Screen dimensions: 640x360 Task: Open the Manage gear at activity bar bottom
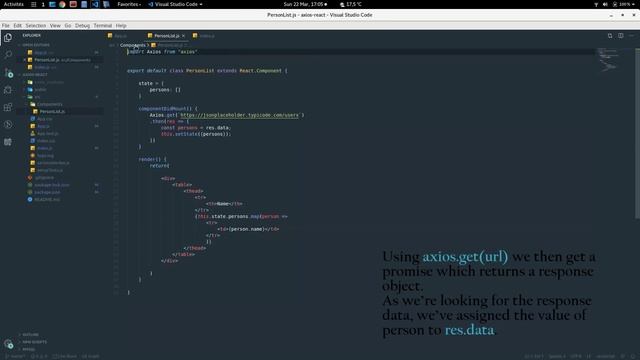pyautogui.click(x=8, y=344)
